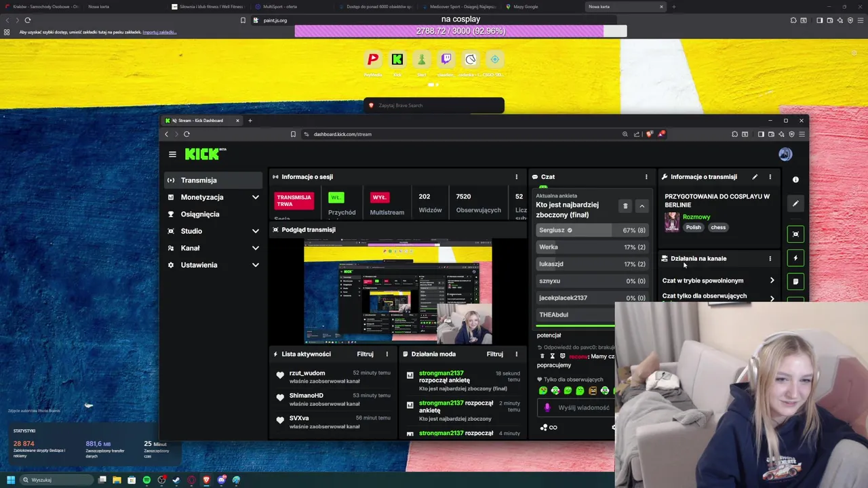Delete the current poll with trash icon
This screenshot has width=868, height=488.
(x=625, y=206)
